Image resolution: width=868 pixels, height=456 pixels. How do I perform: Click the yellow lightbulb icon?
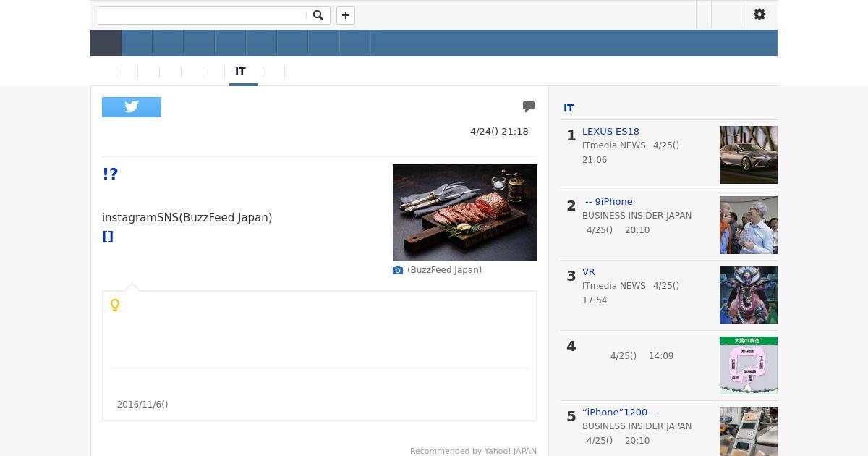(115, 305)
